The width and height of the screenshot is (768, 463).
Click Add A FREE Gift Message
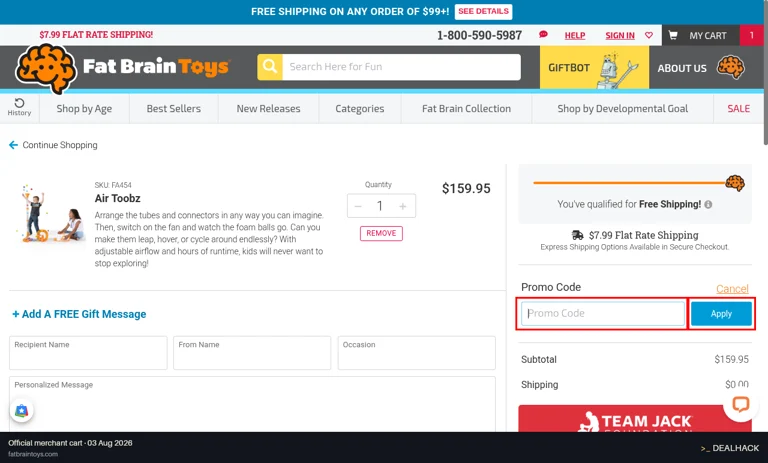(x=79, y=314)
